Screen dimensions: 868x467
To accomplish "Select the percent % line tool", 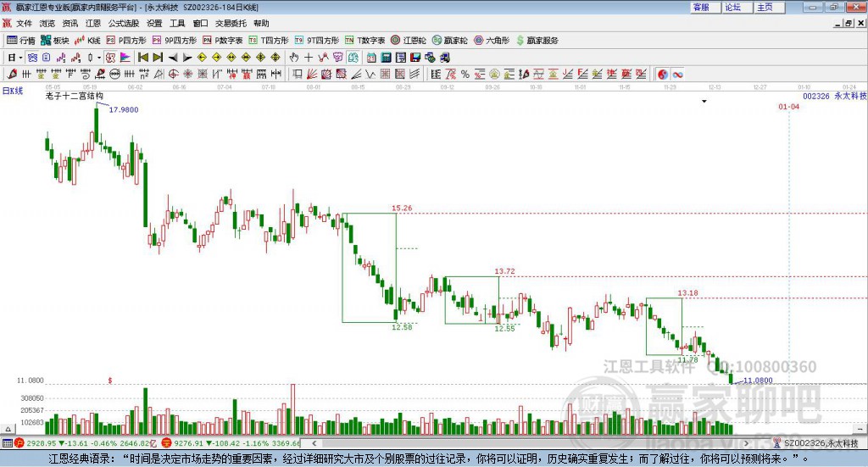I will click(x=465, y=74).
